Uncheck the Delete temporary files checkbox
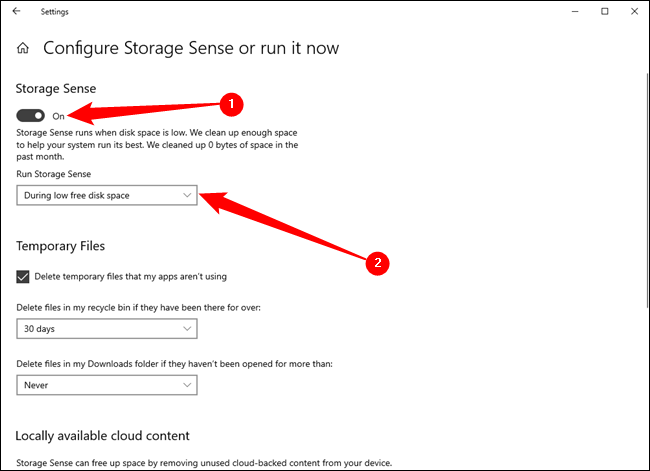Viewport: 650px width, 471px height. pos(23,277)
